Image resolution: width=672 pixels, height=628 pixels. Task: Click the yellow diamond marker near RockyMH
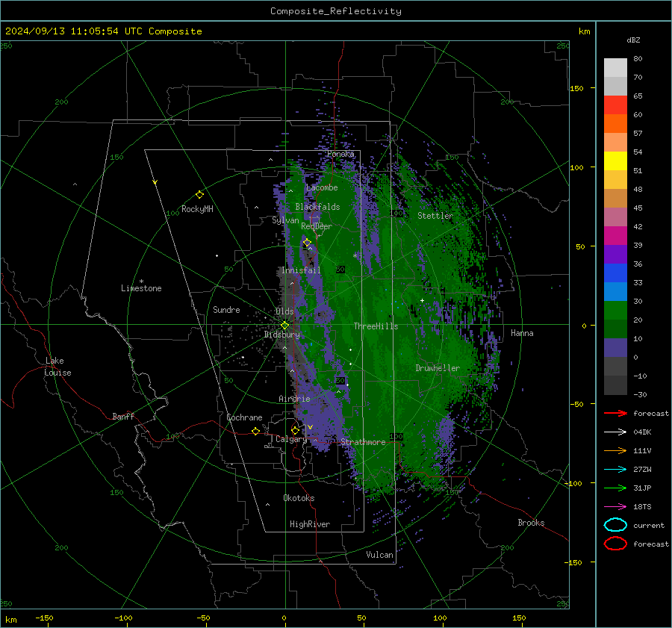(x=199, y=195)
